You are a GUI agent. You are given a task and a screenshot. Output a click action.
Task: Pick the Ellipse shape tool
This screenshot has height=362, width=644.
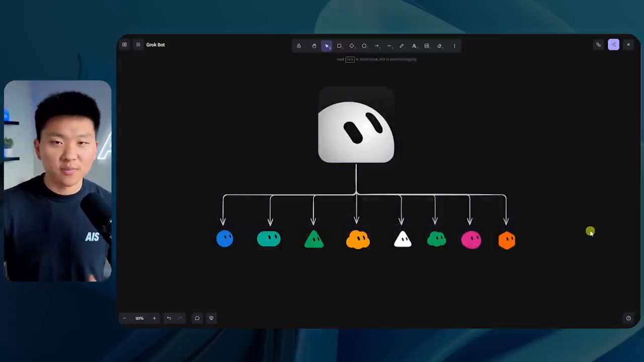point(364,46)
